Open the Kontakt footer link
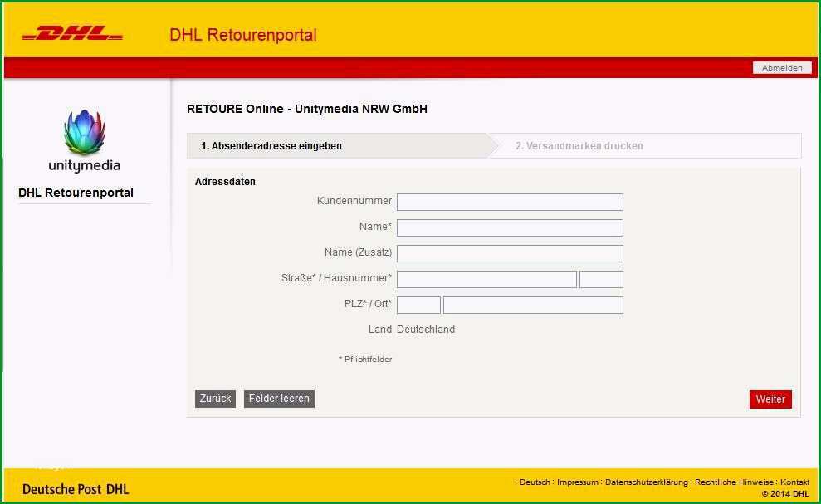 point(794,482)
